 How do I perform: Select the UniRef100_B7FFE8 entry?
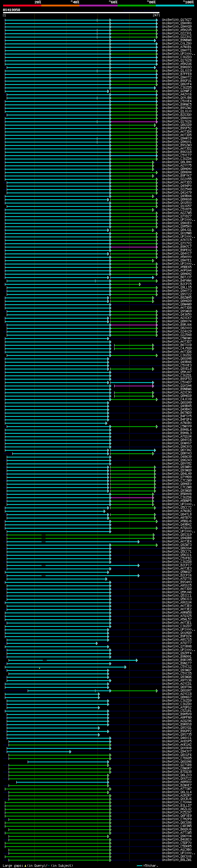(176, 74)
